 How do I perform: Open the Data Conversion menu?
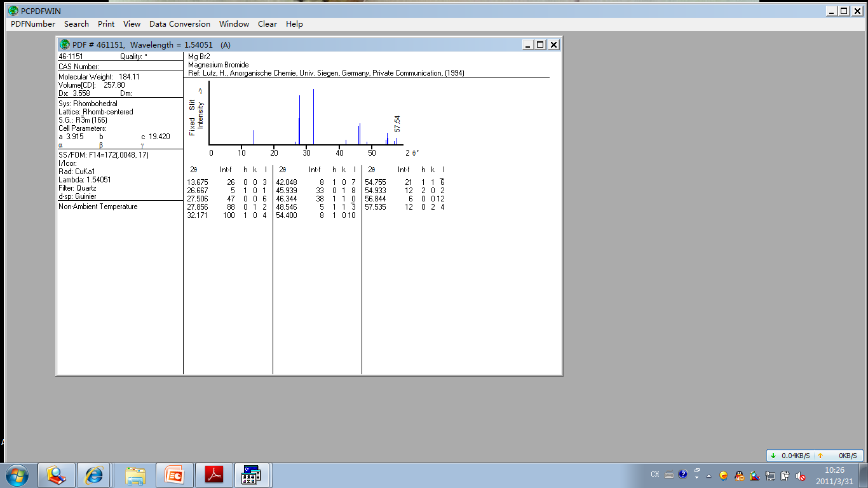pyautogui.click(x=180, y=24)
